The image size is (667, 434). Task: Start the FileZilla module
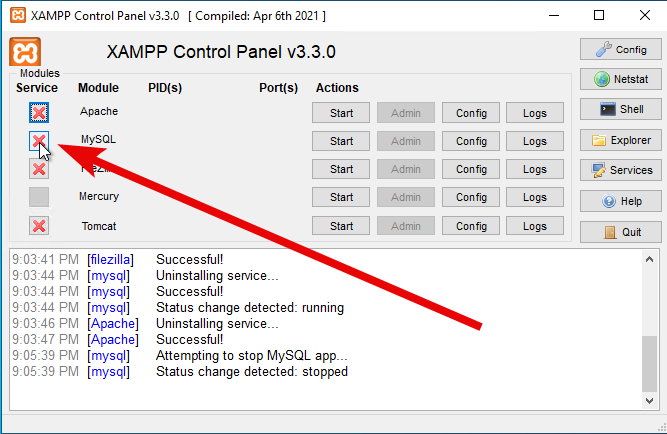click(341, 169)
